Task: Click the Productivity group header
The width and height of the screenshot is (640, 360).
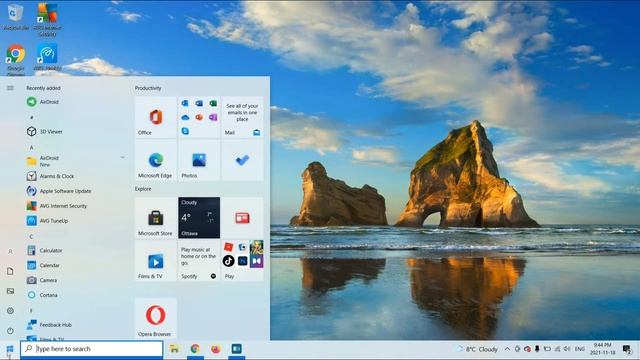Action: 148,88
